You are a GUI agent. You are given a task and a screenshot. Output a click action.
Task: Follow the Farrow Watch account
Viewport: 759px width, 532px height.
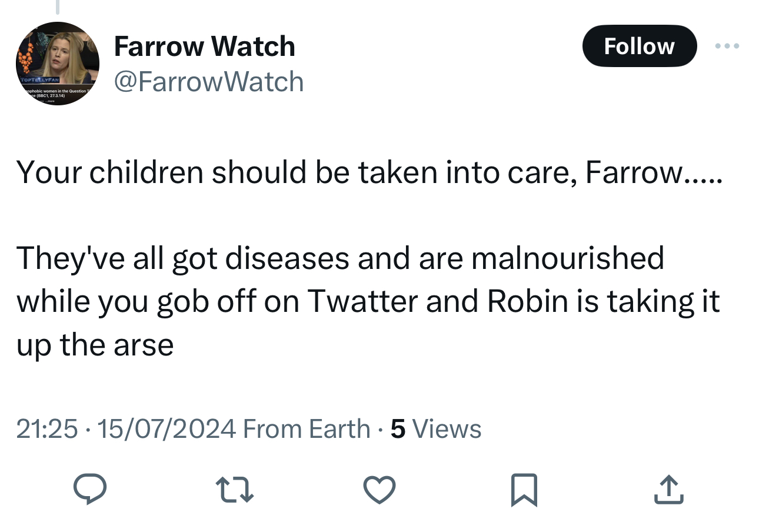[x=639, y=46]
